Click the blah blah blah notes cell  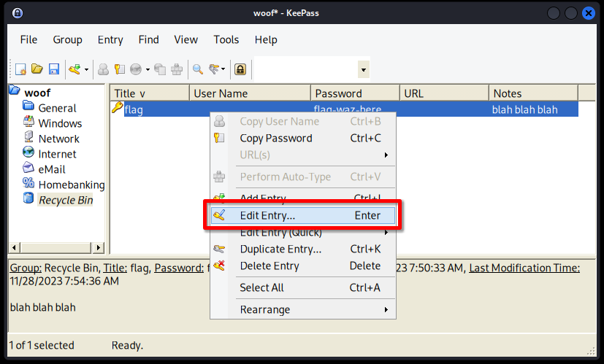point(524,109)
